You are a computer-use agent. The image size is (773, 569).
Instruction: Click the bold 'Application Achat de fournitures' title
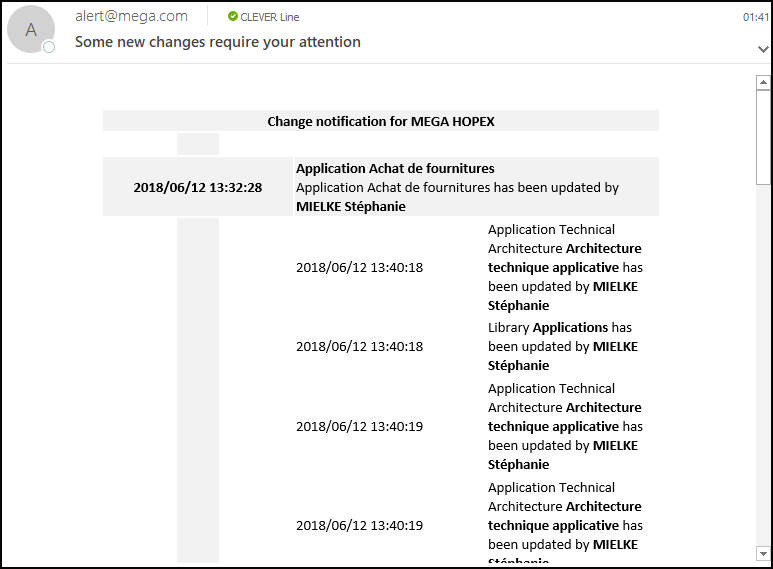click(395, 168)
